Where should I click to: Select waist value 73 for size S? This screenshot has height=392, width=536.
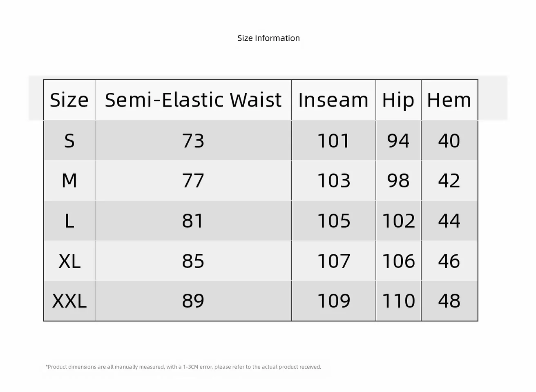pos(193,141)
